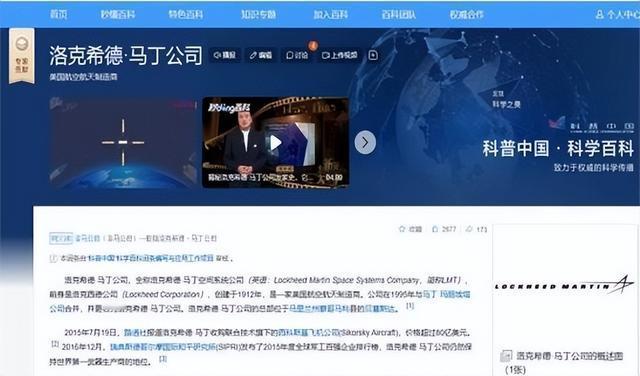The height and width of the screenshot is (376, 640).
Task: Open the 个人中心 user menu
Action: [617, 15]
